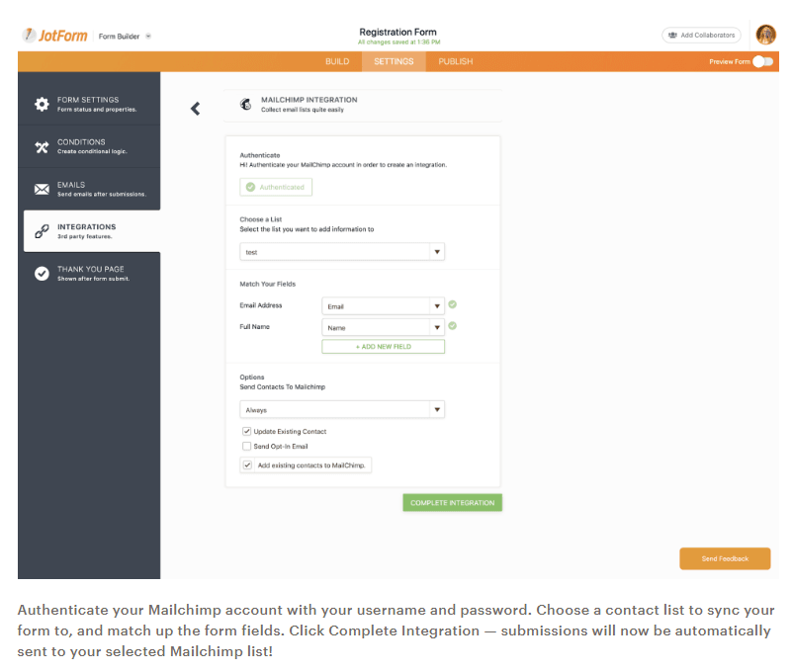Click the Thank You Page checkmark icon
This screenshot has width=793, height=672.
[42, 274]
